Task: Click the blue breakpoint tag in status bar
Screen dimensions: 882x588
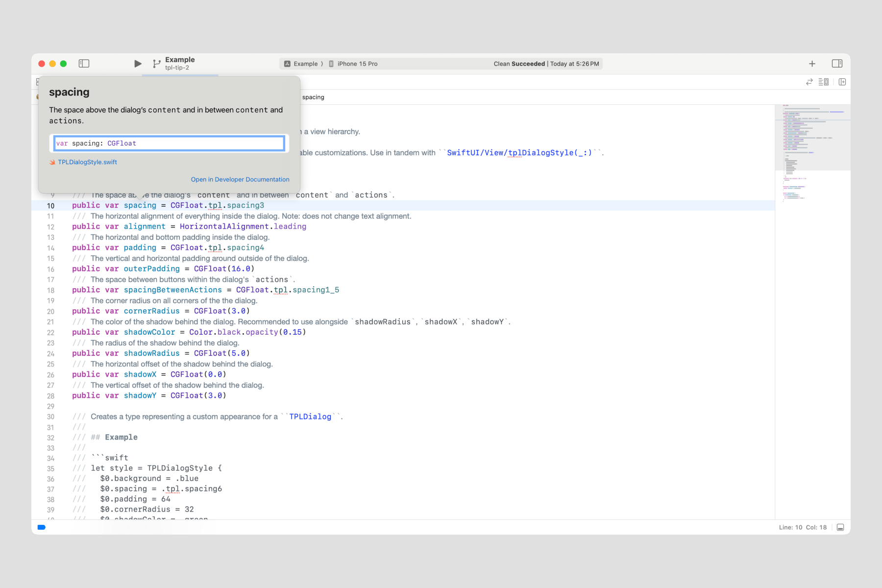Action: pyautogui.click(x=42, y=527)
